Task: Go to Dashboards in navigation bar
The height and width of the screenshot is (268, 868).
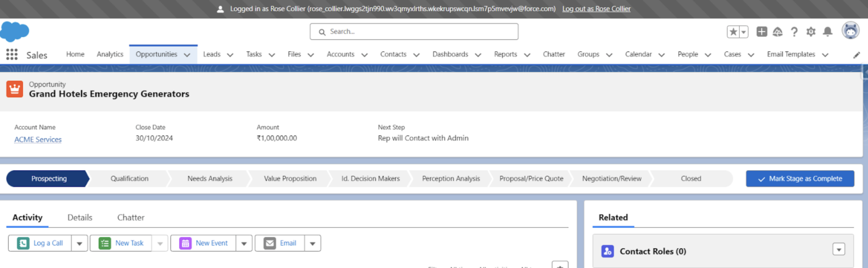Action: pos(450,54)
